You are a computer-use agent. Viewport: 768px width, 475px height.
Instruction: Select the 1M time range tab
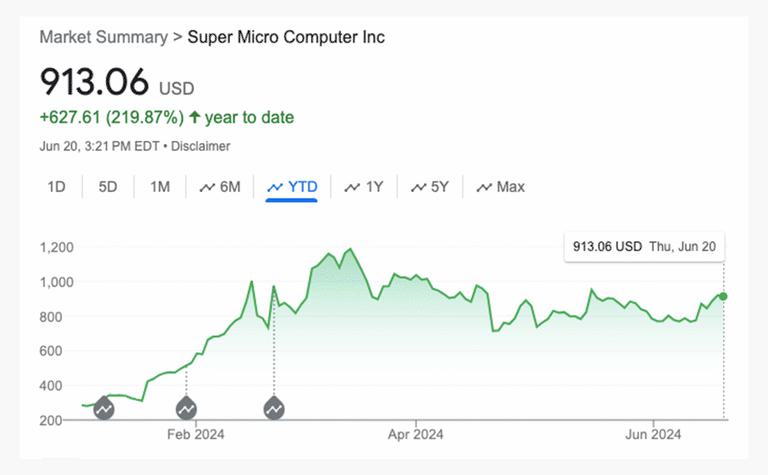click(160, 187)
